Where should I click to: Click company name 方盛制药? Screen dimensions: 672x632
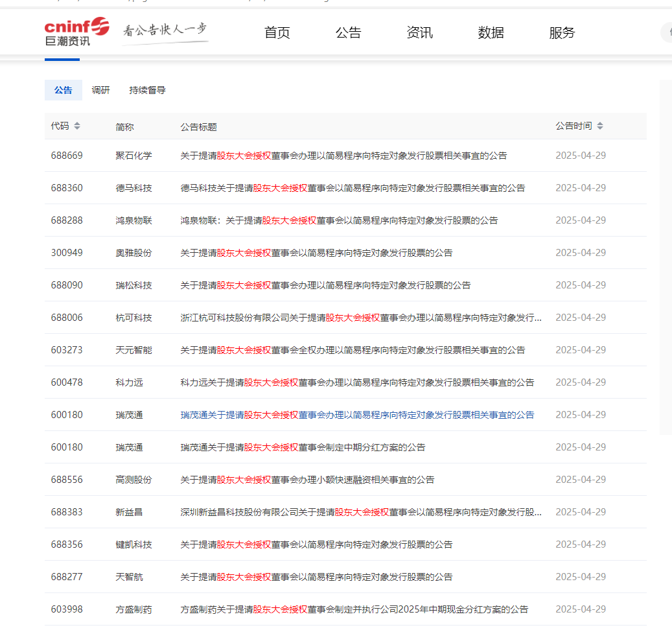(133, 609)
